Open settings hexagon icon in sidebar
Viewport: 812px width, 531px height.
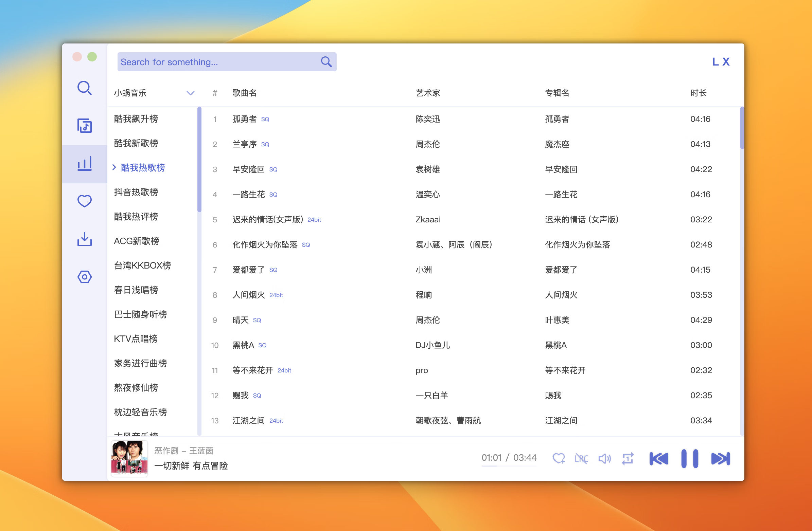coord(84,277)
